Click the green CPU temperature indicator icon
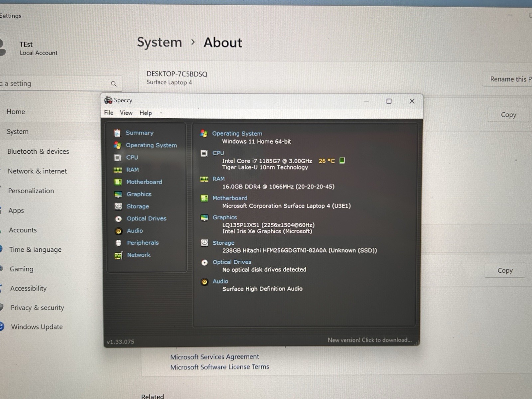The image size is (532, 399). [x=342, y=161]
